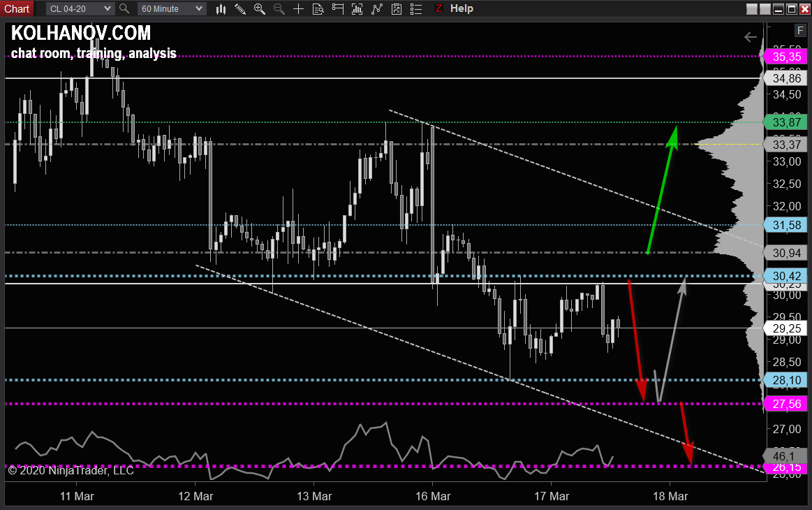
Task: Click the 17 Mar date label
Action: click(x=551, y=496)
